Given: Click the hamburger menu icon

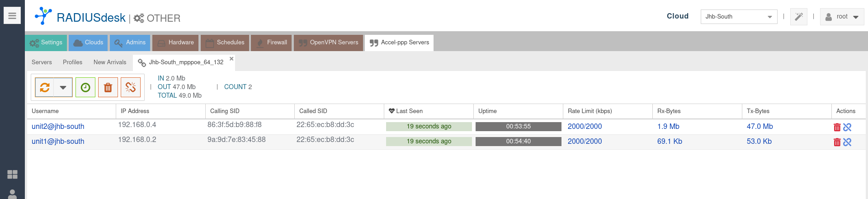Looking at the screenshot, I should (x=12, y=16).
